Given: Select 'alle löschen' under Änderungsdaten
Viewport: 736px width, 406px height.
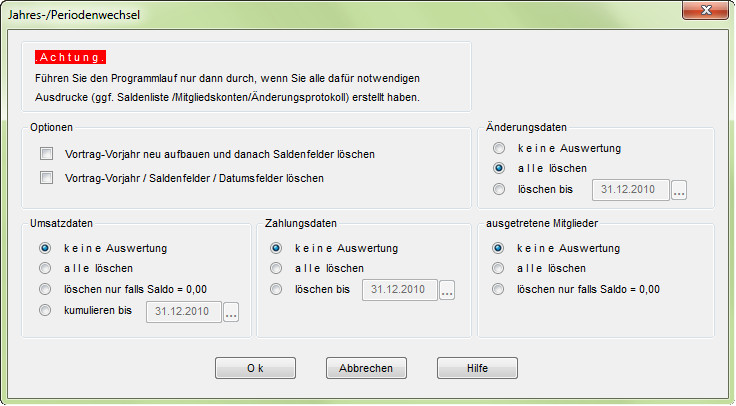Looking at the screenshot, I should click(500, 168).
